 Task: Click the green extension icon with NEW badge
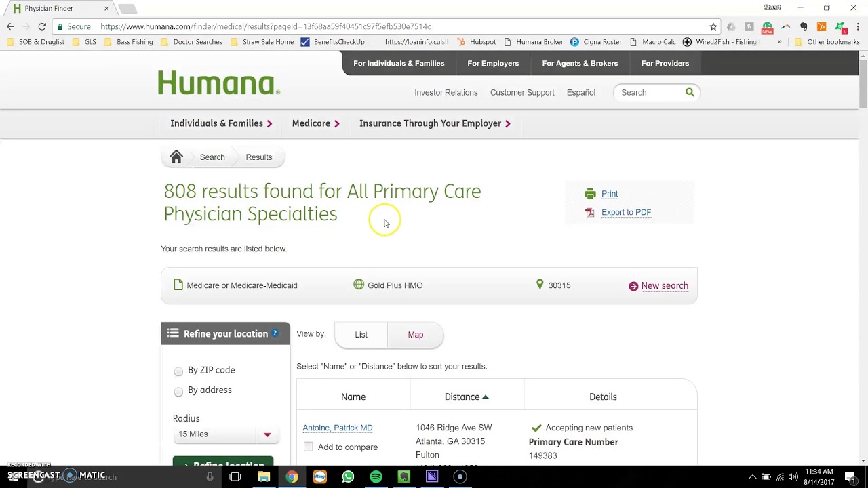[x=767, y=27]
